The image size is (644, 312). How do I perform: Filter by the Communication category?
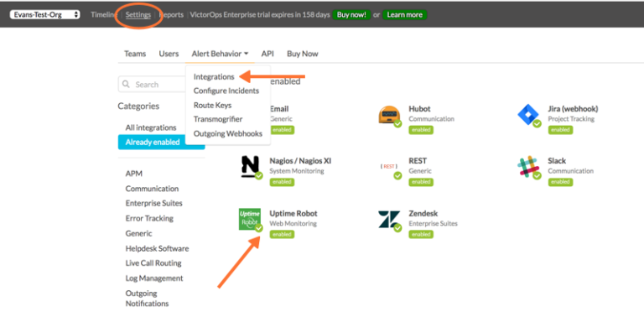pos(152,189)
